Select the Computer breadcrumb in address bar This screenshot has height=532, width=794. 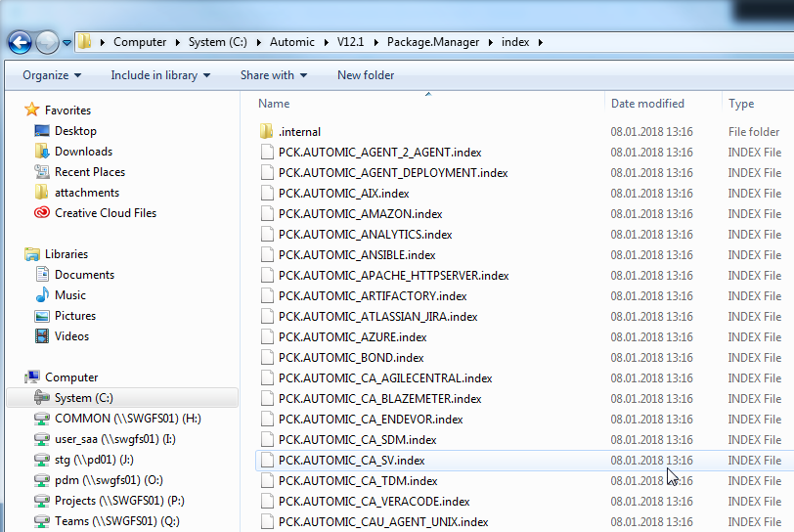(140, 42)
